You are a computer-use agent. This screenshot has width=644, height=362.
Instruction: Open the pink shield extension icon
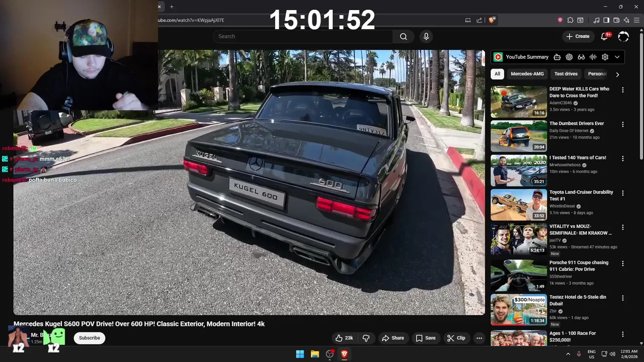(560, 20)
